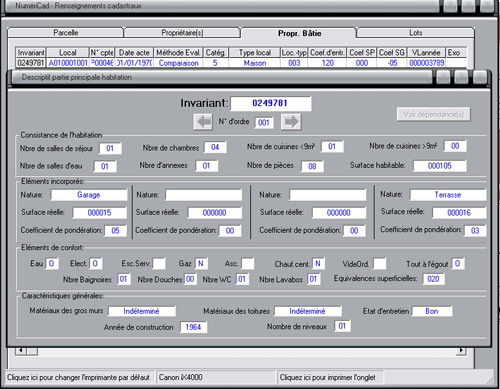Click the Coef SG cell -05
Screen dimensions: 500x389
[392, 63]
